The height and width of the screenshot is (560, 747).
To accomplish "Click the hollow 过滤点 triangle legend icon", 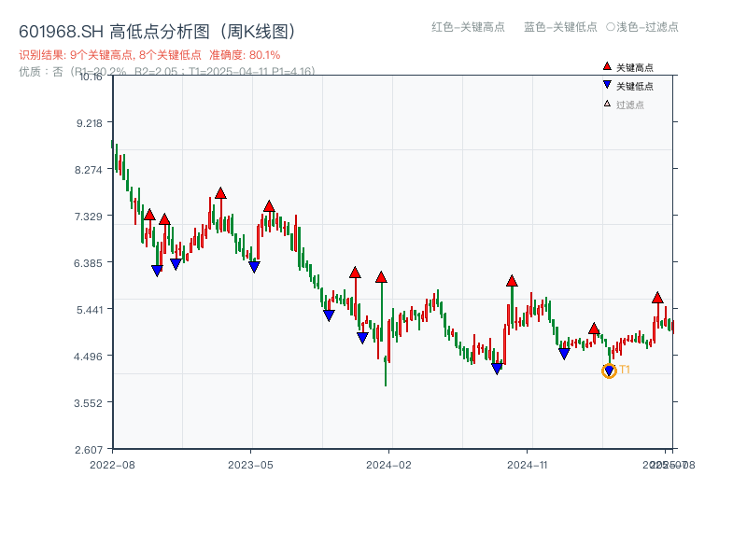I will pos(607,104).
